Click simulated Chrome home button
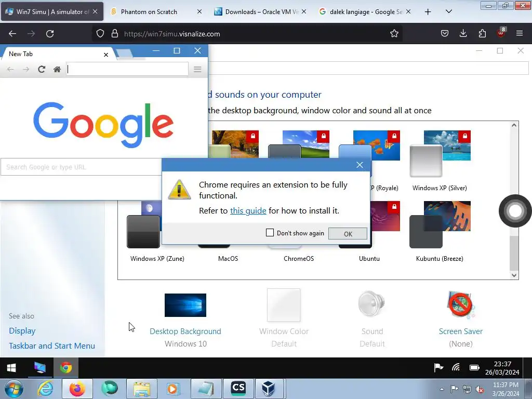Viewport: 532px width, 399px height. [x=57, y=70]
